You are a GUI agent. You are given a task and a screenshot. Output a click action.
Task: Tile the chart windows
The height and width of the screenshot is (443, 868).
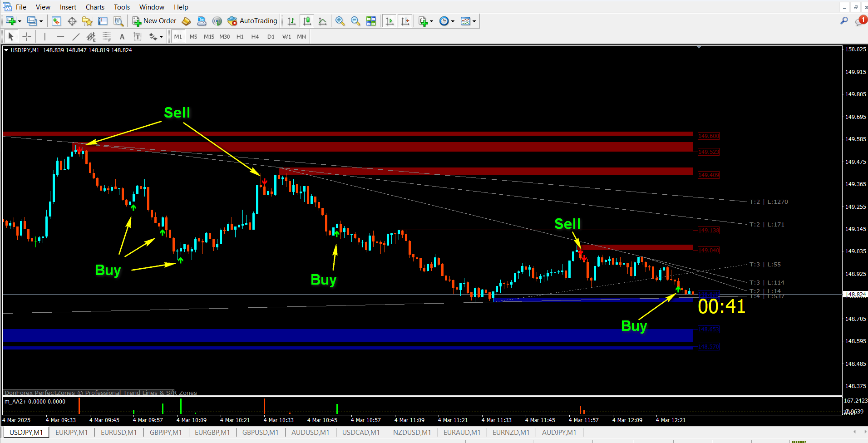coord(371,21)
